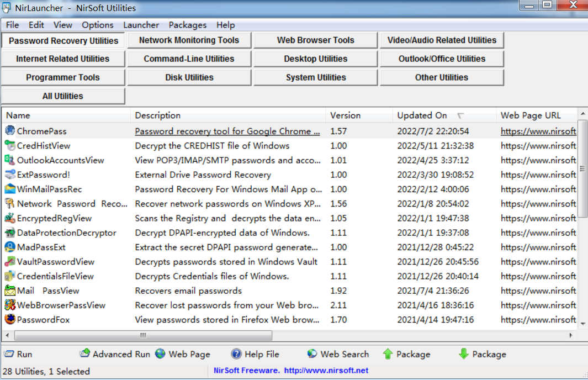Click the WebBrowserPassView icon
588x380 pixels.
point(10,305)
